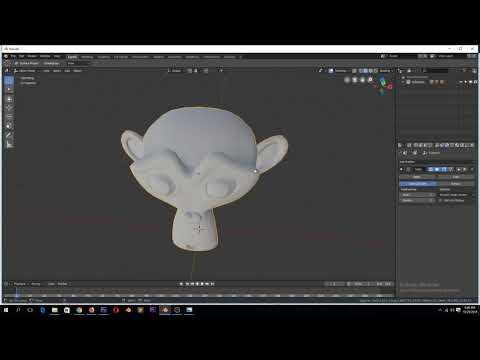Click the viewport navigation axis gizmo
This screenshot has width=480, height=360.
382,86
